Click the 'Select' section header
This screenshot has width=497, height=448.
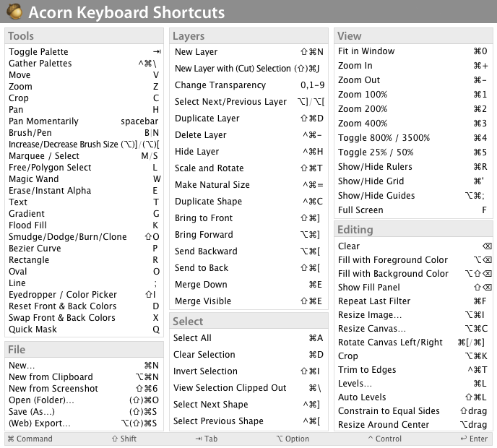[x=248, y=321]
